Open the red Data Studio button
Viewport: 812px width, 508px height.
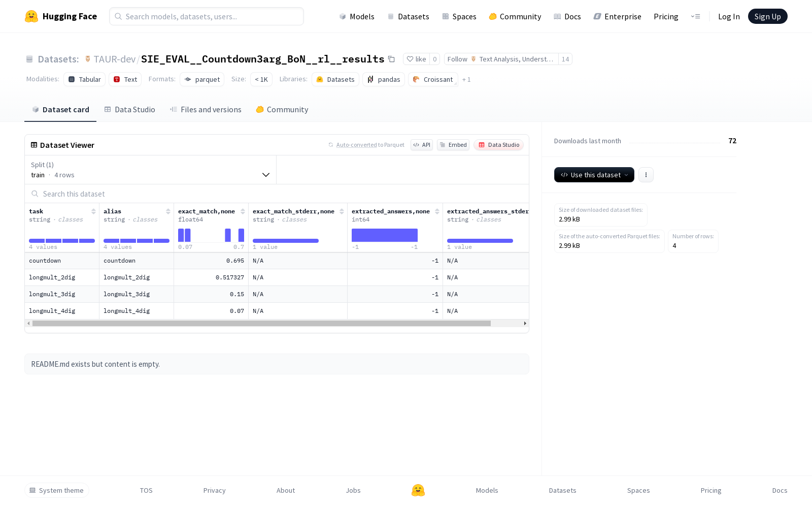499,145
